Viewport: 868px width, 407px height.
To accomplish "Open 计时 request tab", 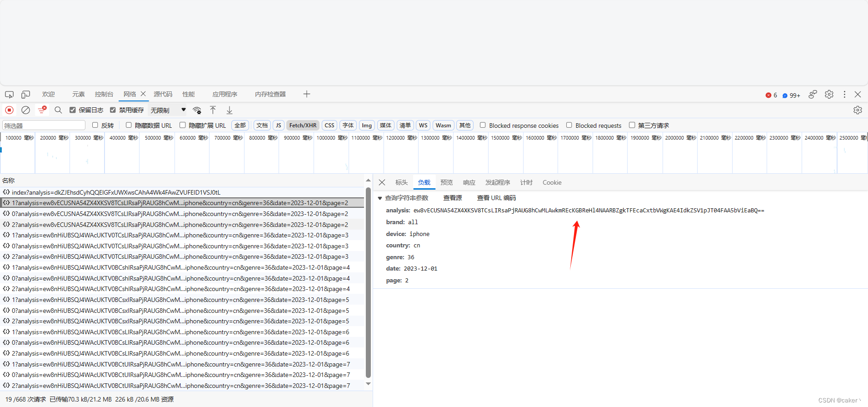I will pyautogui.click(x=526, y=182).
